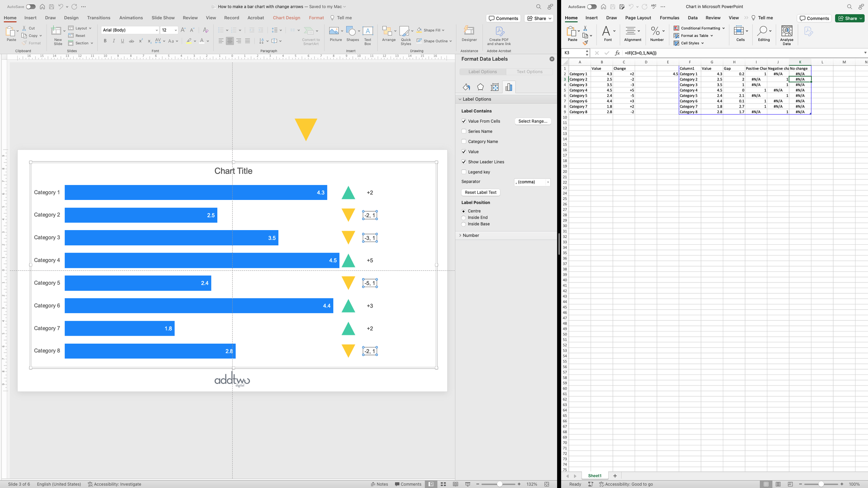Open the Shapes gallery
The image size is (868, 488).
click(352, 32)
